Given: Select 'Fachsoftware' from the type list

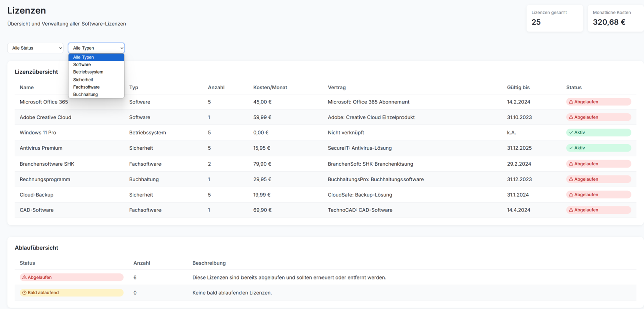Looking at the screenshot, I should tap(86, 87).
